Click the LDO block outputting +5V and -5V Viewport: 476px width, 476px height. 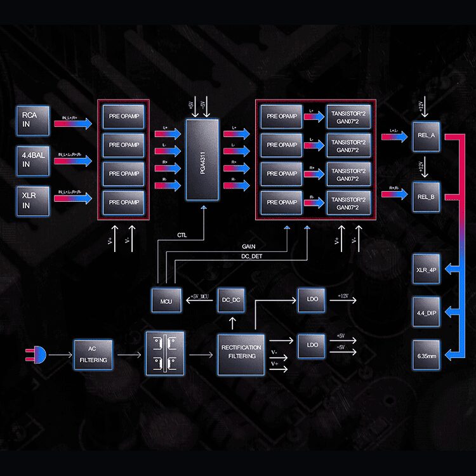pyautogui.click(x=312, y=346)
